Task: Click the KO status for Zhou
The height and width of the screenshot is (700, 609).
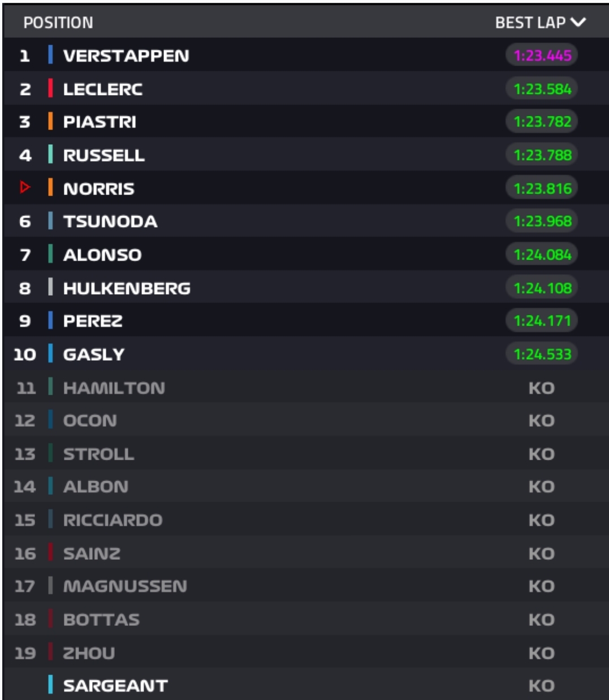Action: pos(541,653)
